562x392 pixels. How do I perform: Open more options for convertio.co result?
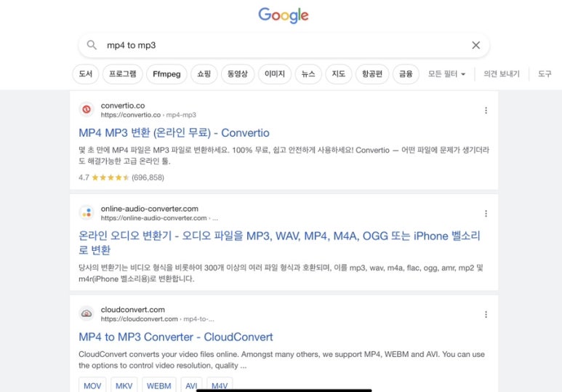click(x=486, y=111)
